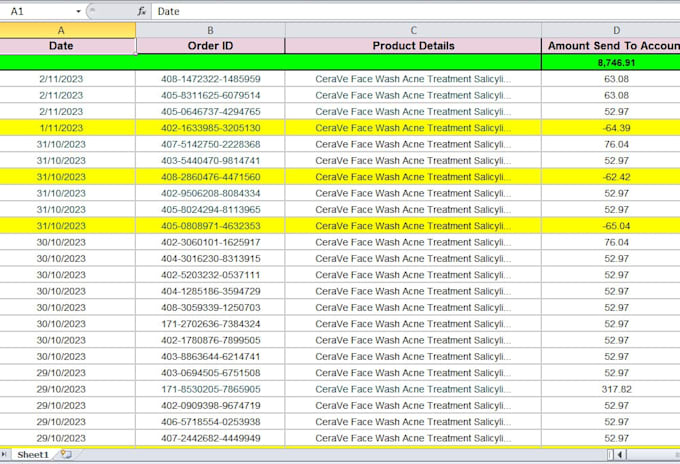Click the Amount Send To Account header
Screen dimensions: 680x464
[611, 46]
